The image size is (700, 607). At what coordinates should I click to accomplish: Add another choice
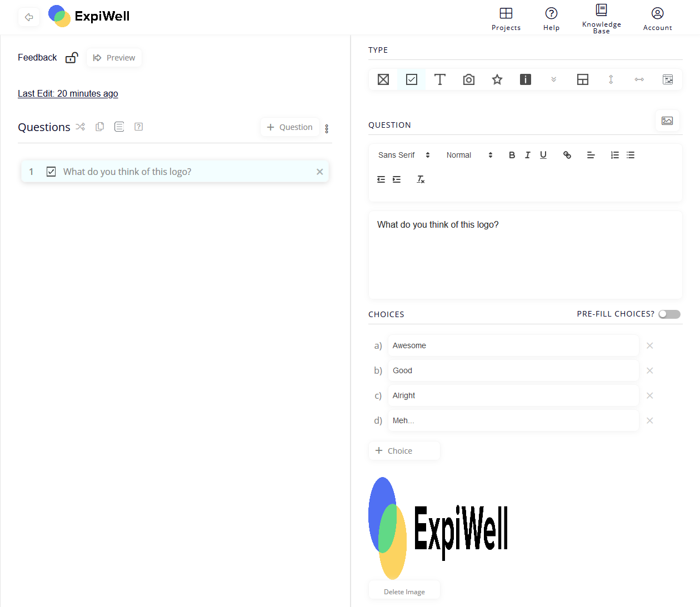point(404,451)
